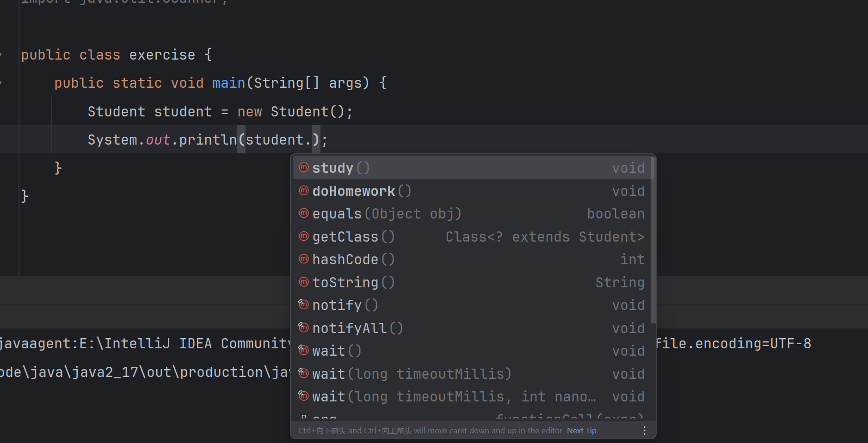
Task: Click the 'new' keyword in the Student declaration
Action: coord(250,112)
